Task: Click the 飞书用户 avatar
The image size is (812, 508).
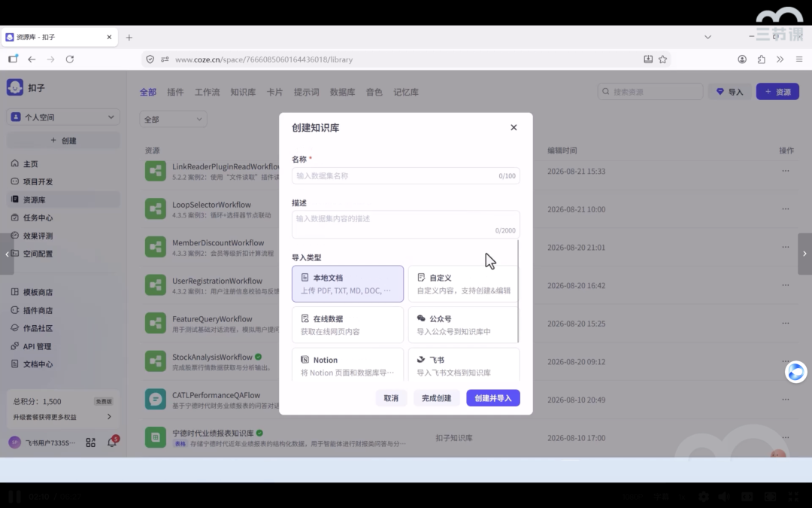Action: pos(14,443)
